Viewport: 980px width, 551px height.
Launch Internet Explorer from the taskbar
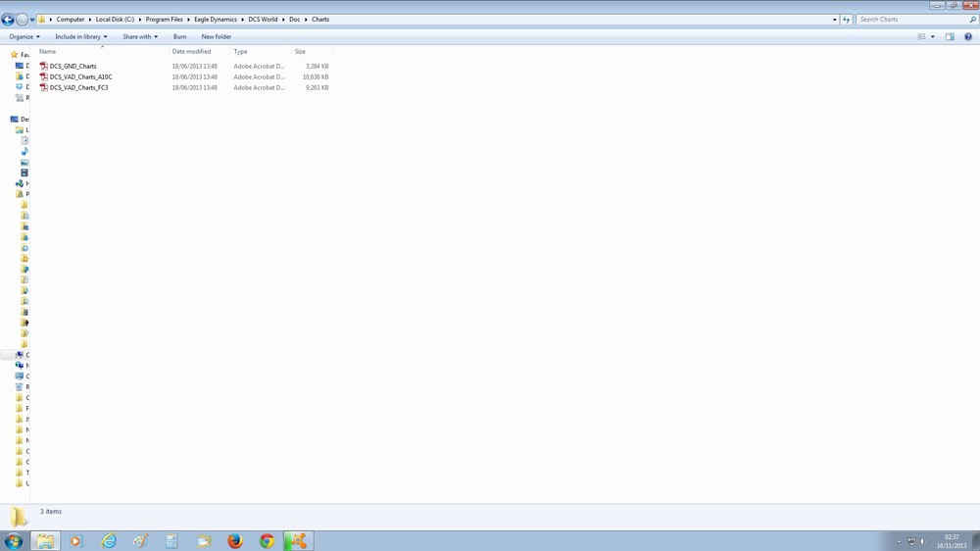pos(109,541)
